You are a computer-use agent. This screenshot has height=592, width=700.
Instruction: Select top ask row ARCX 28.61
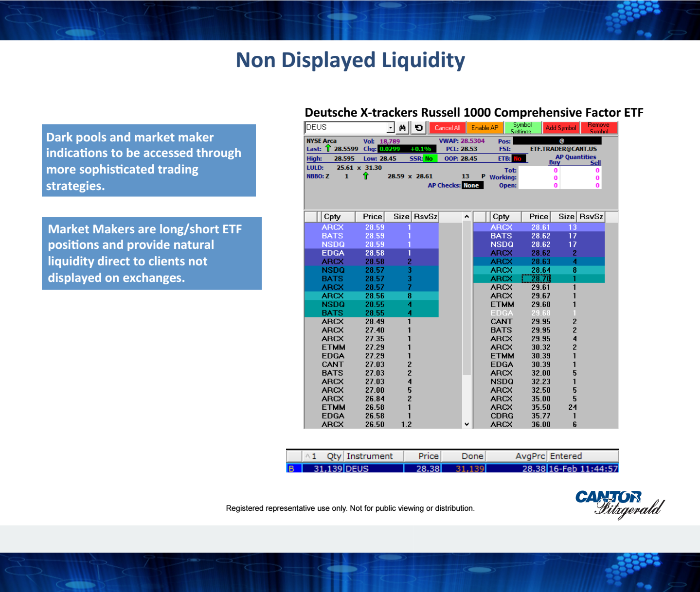click(x=539, y=227)
